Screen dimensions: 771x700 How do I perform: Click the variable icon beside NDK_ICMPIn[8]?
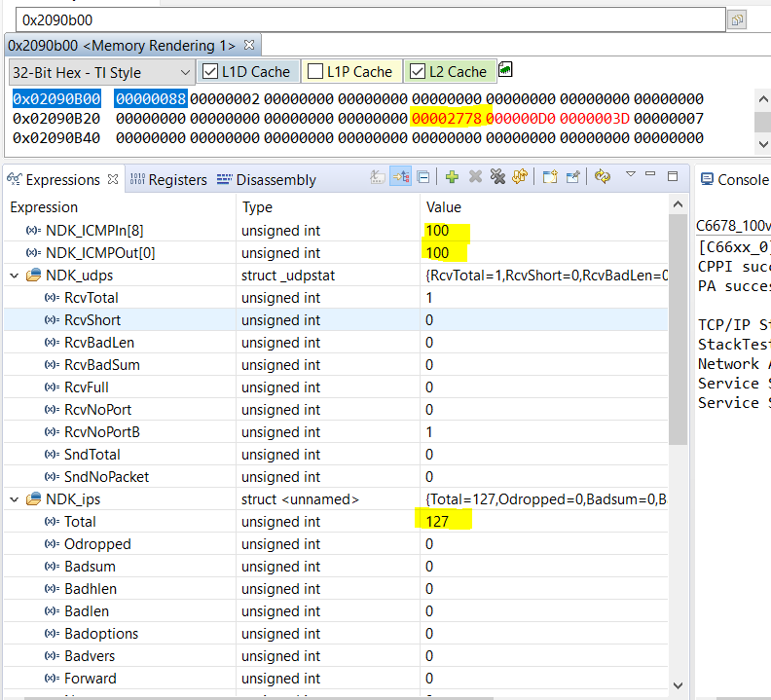(33, 230)
